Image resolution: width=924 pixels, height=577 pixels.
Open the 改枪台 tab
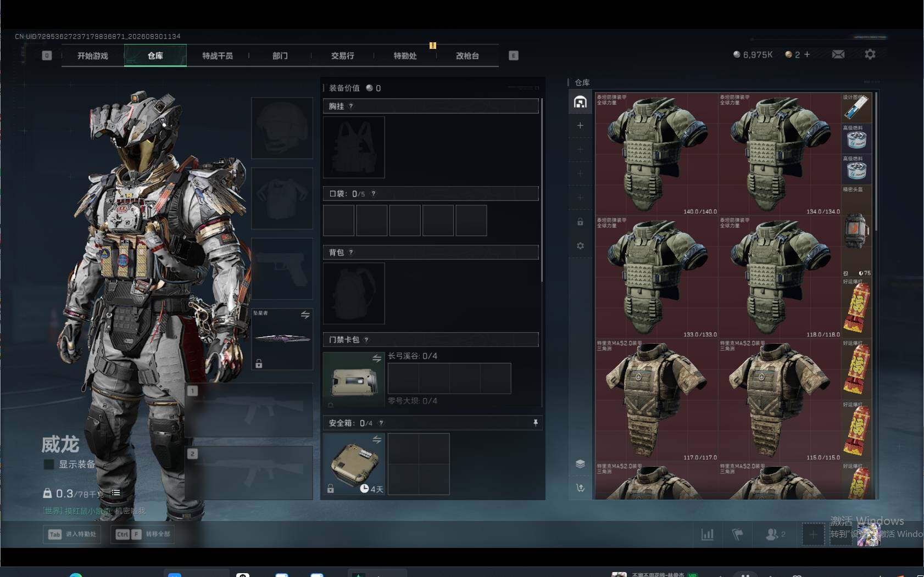pos(467,55)
